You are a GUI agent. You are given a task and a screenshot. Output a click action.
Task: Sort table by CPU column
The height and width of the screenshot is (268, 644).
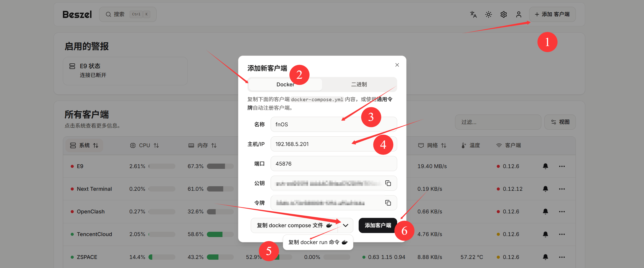tap(144, 145)
